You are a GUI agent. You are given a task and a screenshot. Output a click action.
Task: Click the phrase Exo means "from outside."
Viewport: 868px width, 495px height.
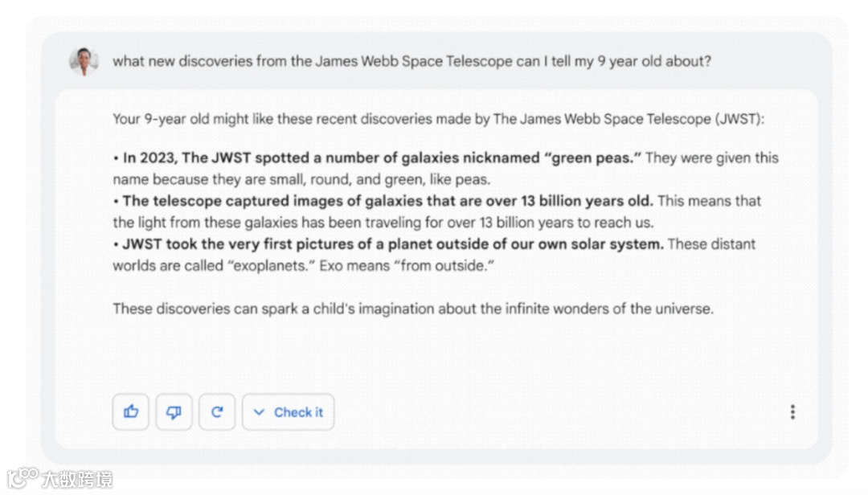pos(407,266)
